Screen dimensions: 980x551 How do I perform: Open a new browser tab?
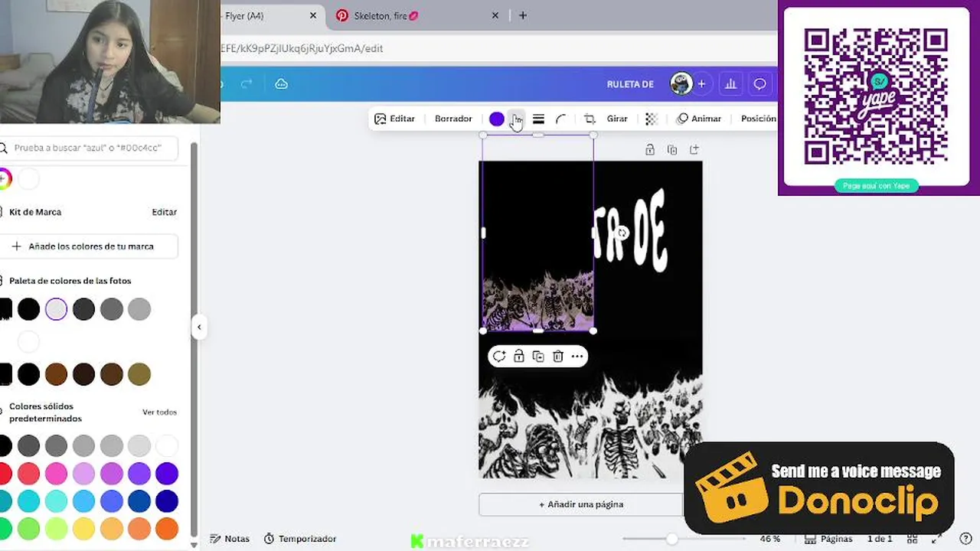(523, 15)
